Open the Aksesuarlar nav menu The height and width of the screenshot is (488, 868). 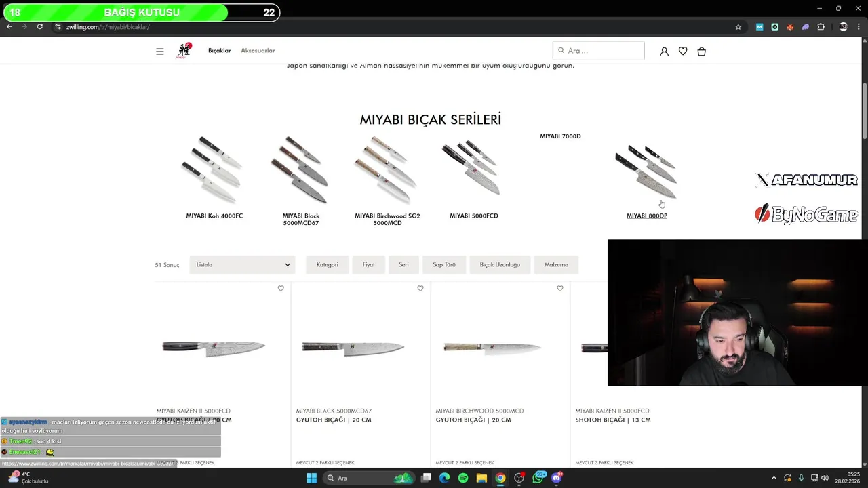258,51
